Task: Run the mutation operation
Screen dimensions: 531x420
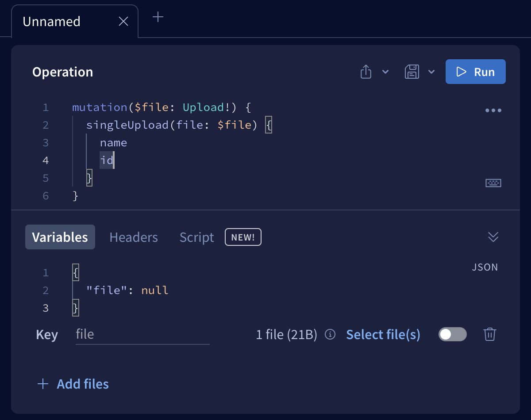Action: 475,72
